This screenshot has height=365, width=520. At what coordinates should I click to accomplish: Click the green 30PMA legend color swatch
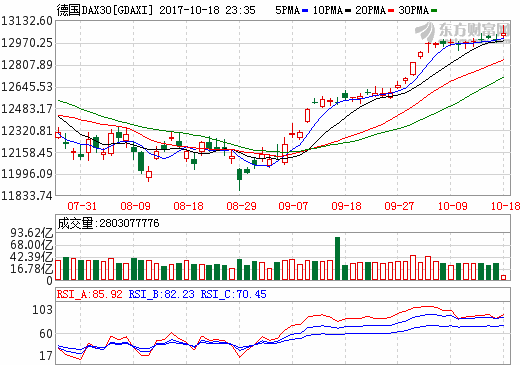click(x=434, y=11)
